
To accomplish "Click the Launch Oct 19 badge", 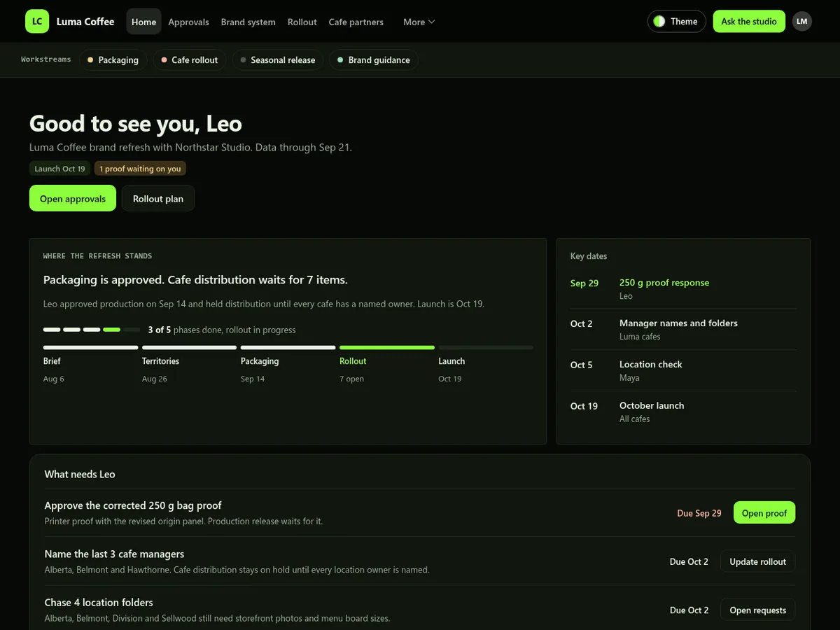I will click(x=59, y=169).
